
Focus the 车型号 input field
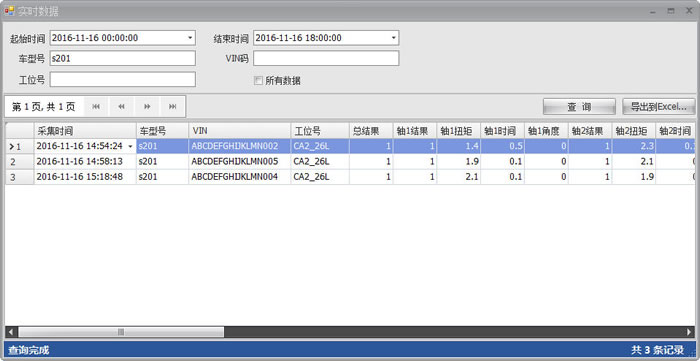pos(122,58)
